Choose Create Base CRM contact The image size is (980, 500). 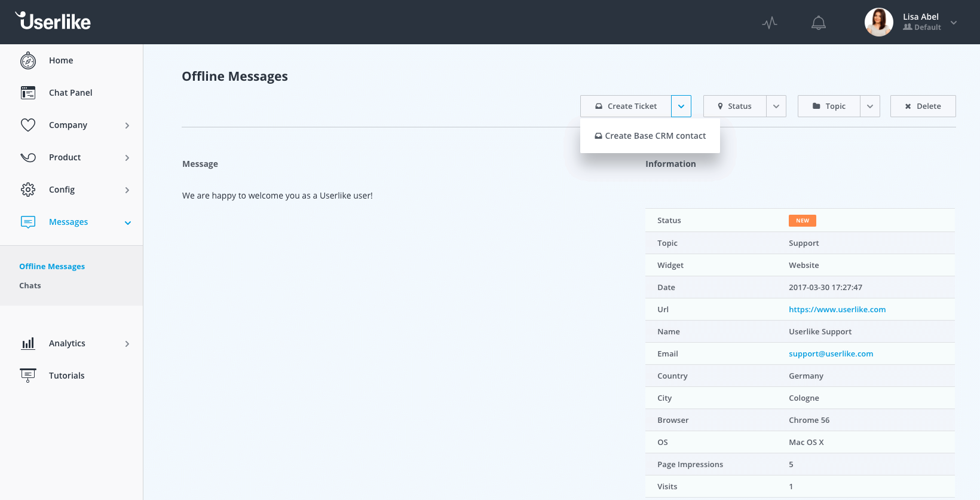tap(650, 136)
